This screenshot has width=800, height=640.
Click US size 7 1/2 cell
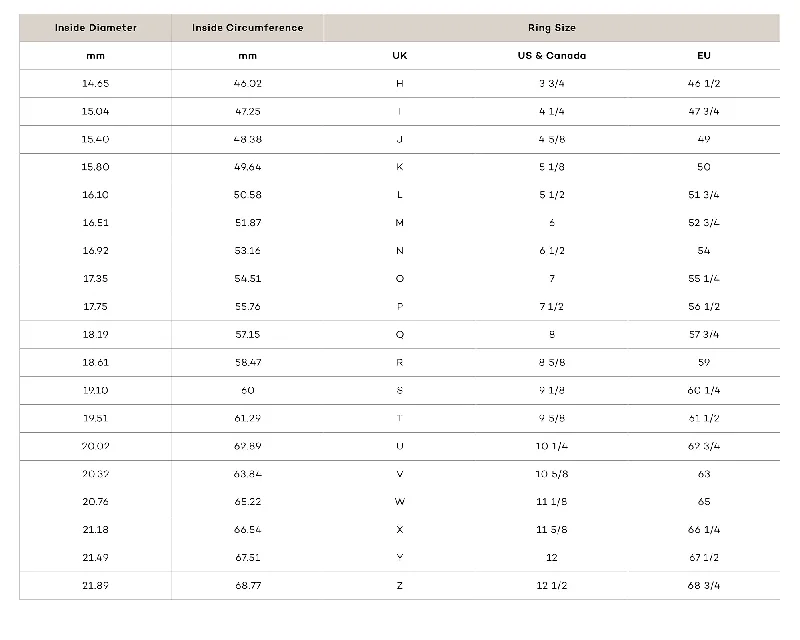click(552, 307)
